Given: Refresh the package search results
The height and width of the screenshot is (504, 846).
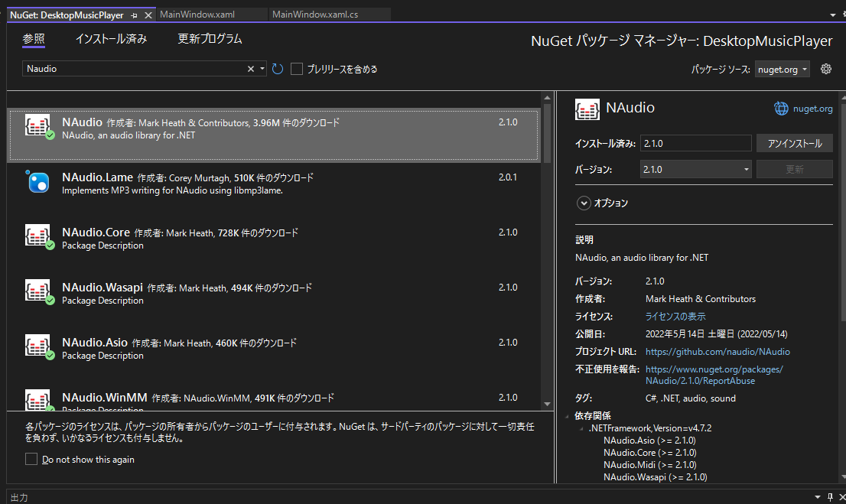Looking at the screenshot, I should 278,69.
